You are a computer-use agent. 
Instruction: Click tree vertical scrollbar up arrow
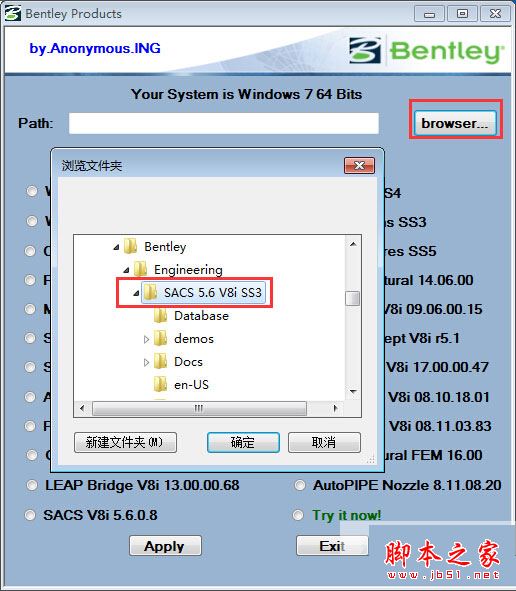point(353,244)
